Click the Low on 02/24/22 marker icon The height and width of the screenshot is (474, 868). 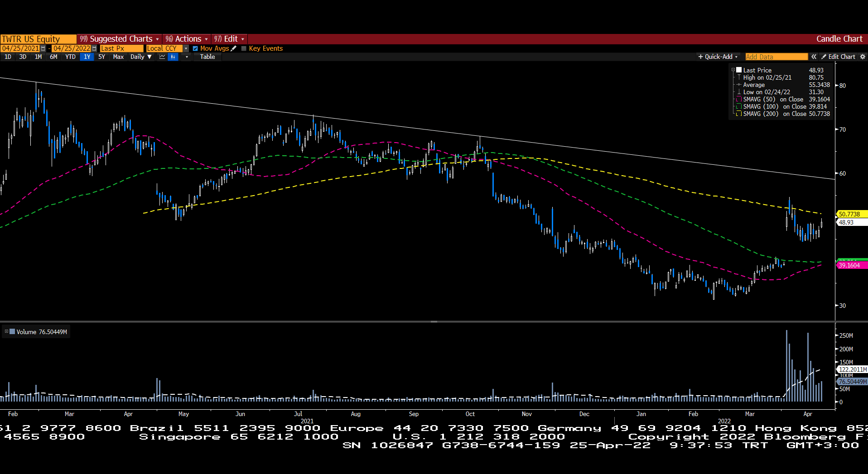point(739,92)
